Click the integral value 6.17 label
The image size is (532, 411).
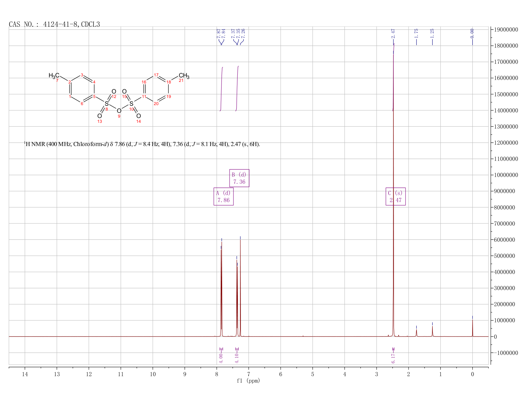pyautogui.click(x=393, y=358)
